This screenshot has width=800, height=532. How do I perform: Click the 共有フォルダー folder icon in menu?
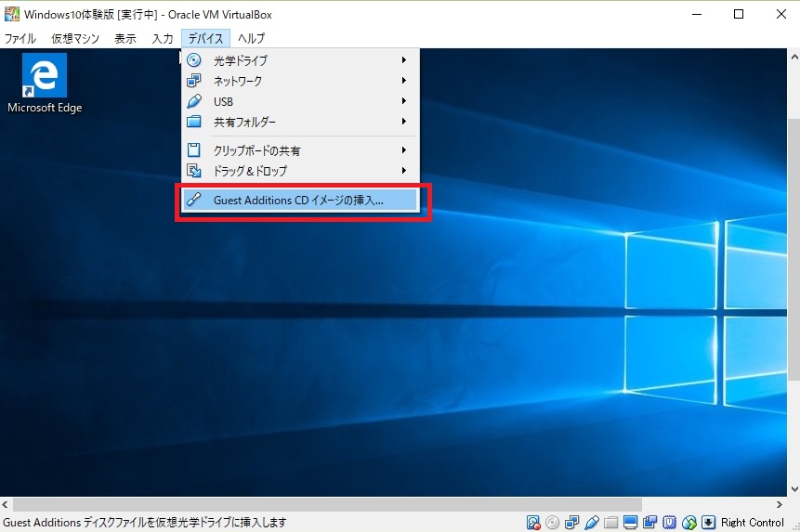coord(194,122)
